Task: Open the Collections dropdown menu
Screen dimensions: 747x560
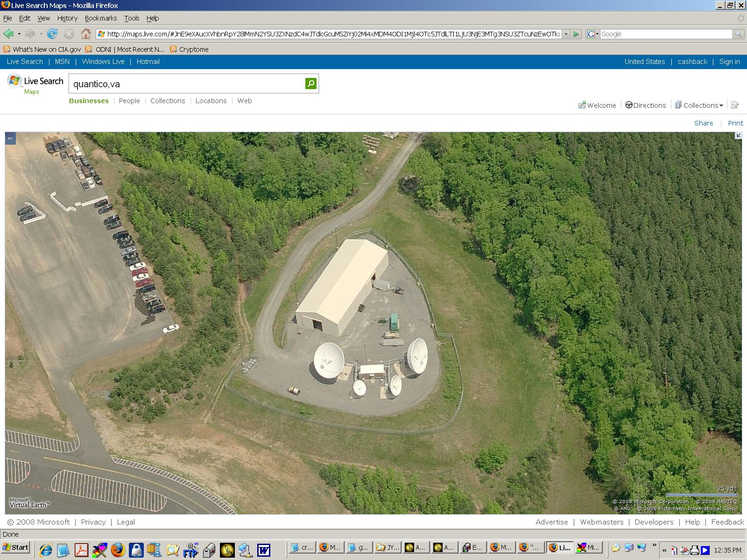Action: (699, 105)
